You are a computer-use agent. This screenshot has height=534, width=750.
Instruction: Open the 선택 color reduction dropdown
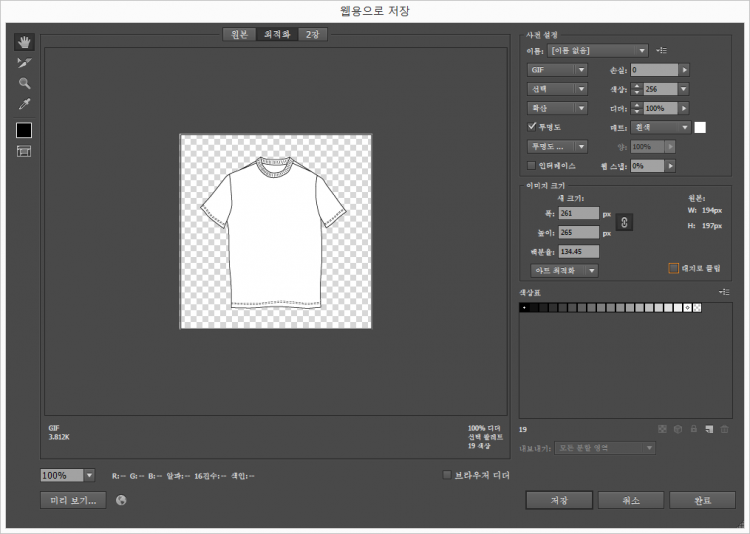(x=557, y=89)
